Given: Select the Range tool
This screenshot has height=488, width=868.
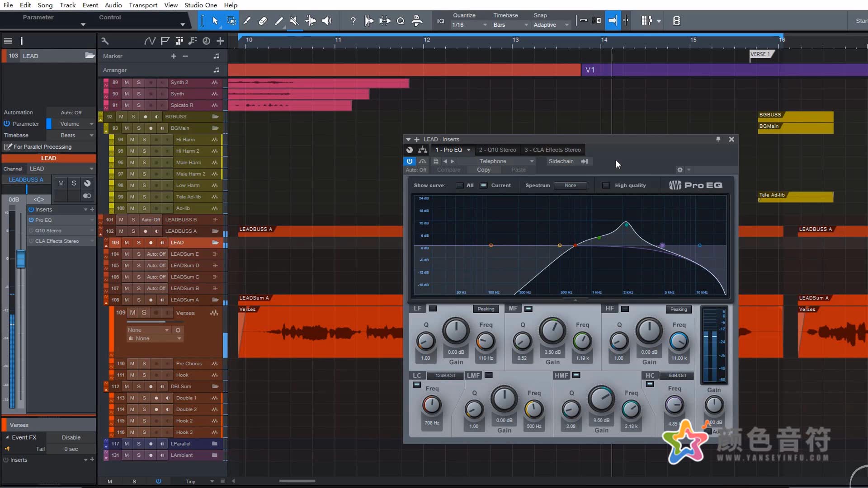Looking at the screenshot, I should (x=231, y=21).
